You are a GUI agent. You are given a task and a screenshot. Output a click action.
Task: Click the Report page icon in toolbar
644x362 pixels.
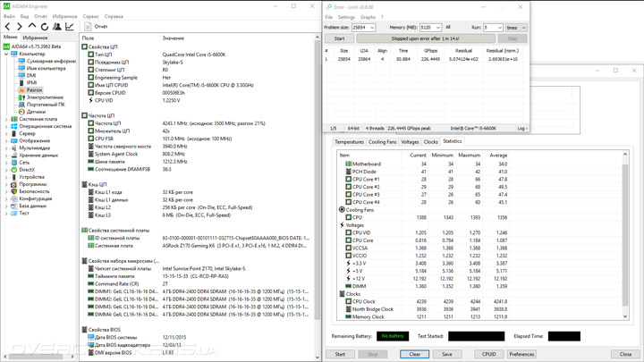point(88,27)
